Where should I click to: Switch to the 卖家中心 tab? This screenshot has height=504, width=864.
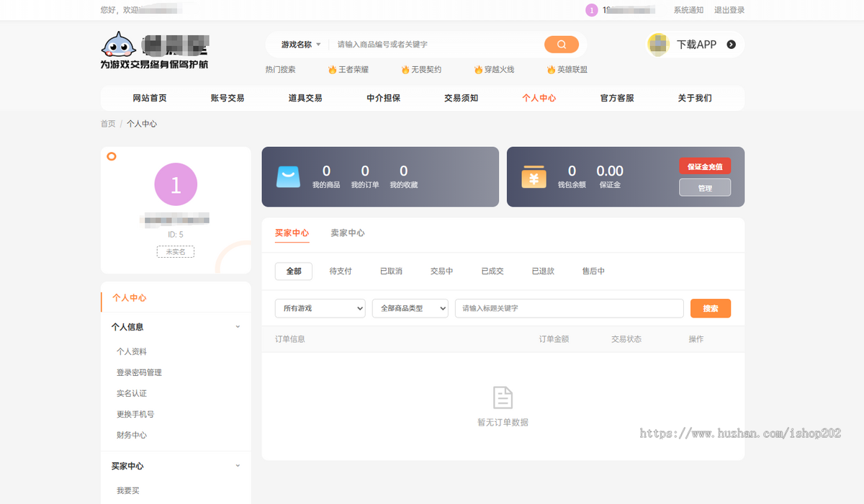click(348, 233)
